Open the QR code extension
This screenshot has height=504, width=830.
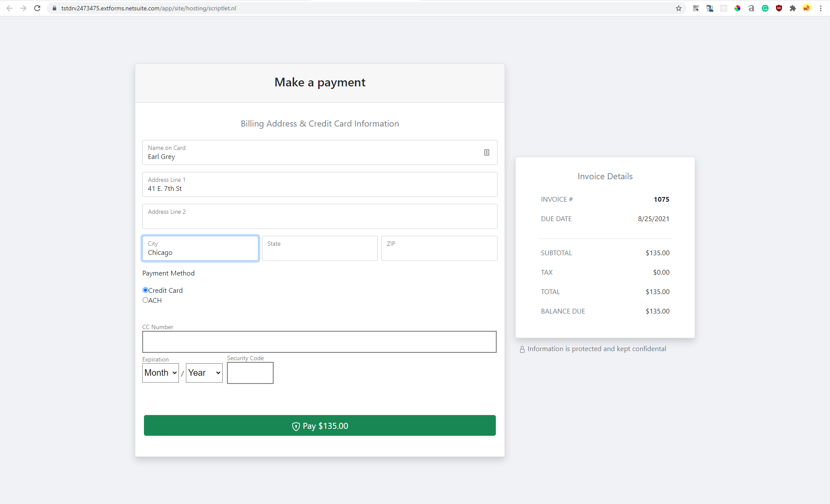click(696, 8)
